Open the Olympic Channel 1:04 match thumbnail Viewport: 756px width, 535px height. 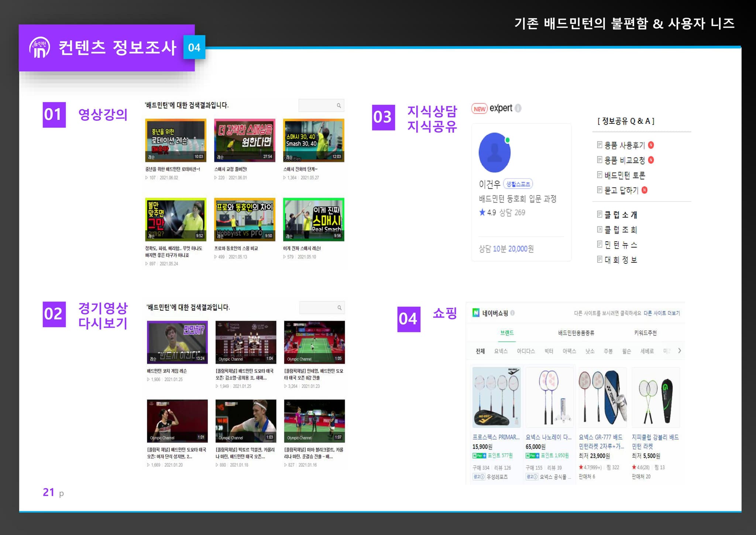pos(246,342)
